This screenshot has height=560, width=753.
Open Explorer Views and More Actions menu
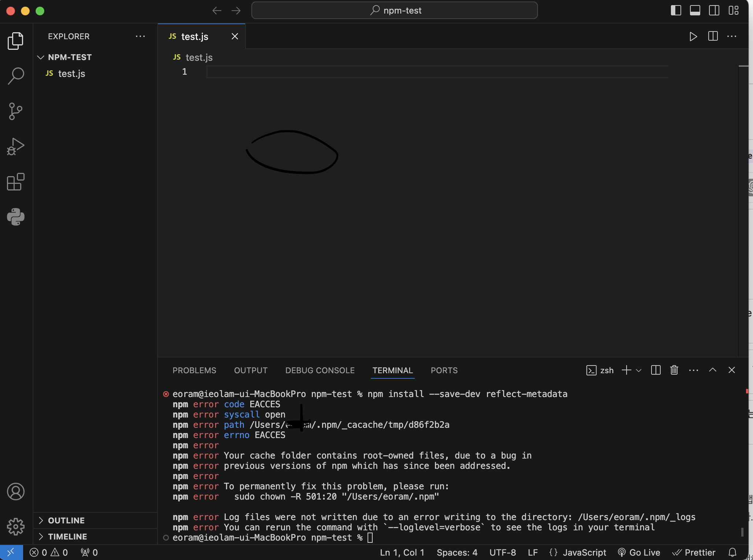(140, 36)
